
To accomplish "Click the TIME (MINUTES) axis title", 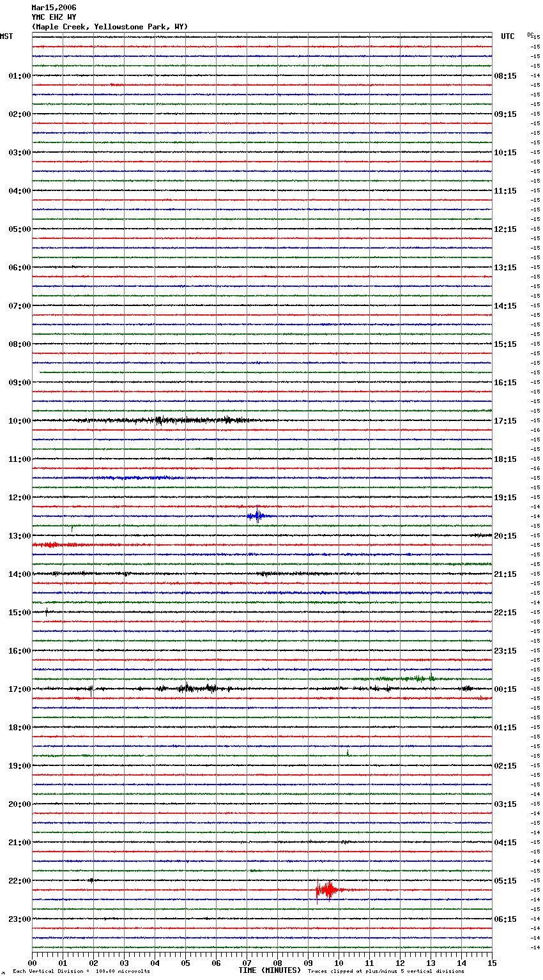I will point(270,970).
